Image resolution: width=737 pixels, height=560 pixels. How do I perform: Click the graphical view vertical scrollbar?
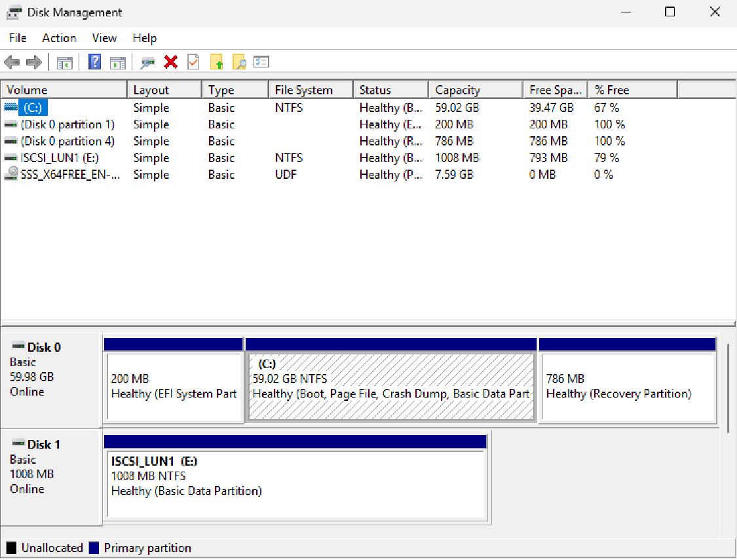pos(728,388)
